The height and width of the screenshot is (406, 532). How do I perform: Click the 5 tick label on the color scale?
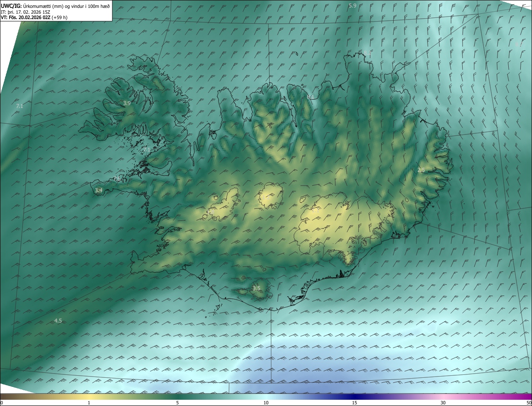point(177,403)
